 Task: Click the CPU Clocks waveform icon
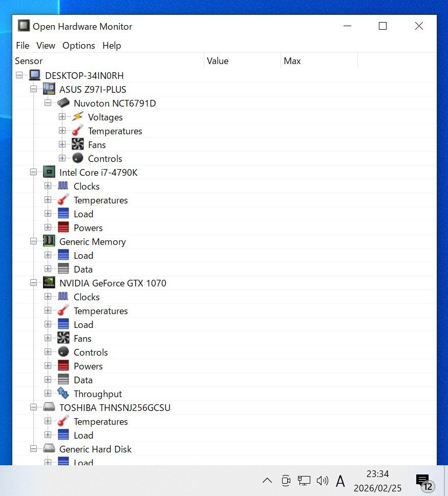tap(63, 185)
